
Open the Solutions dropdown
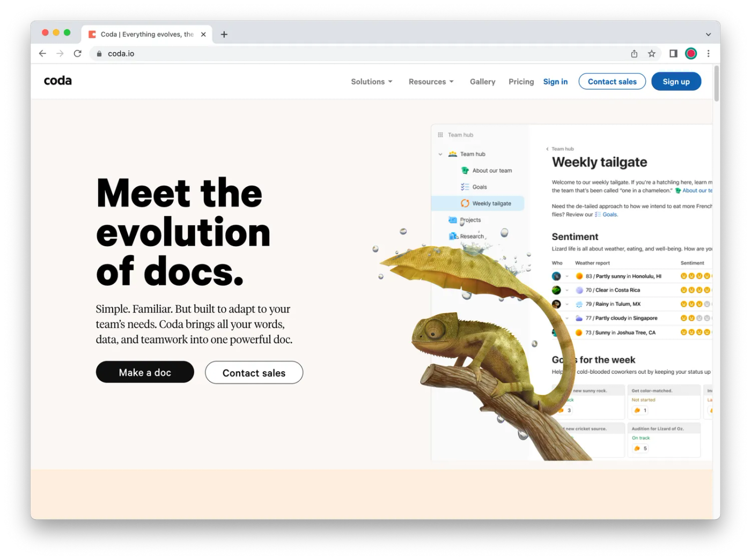pyautogui.click(x=371, y=82)
